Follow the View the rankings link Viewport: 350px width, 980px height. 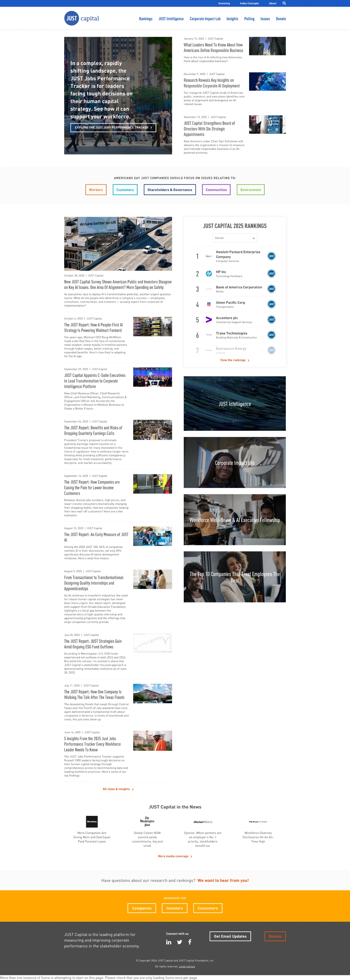click(235, 360)
